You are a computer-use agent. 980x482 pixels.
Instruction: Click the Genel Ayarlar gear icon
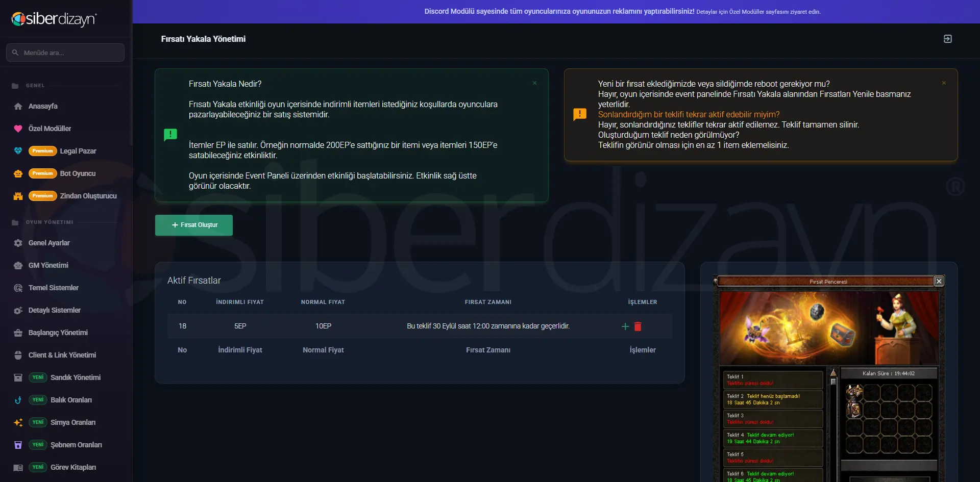coord(18,243)
